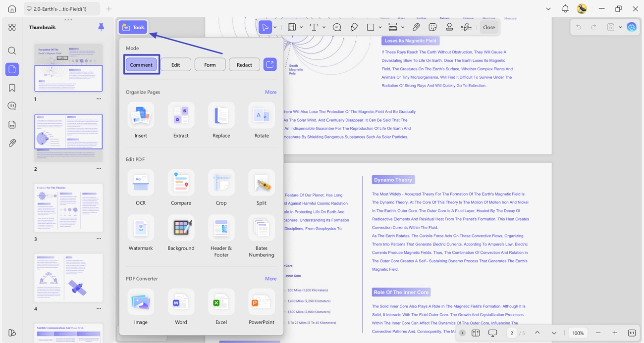Screen dimensions: 644x343
Task: Select the sticker tool
Action: pos(432,27)
